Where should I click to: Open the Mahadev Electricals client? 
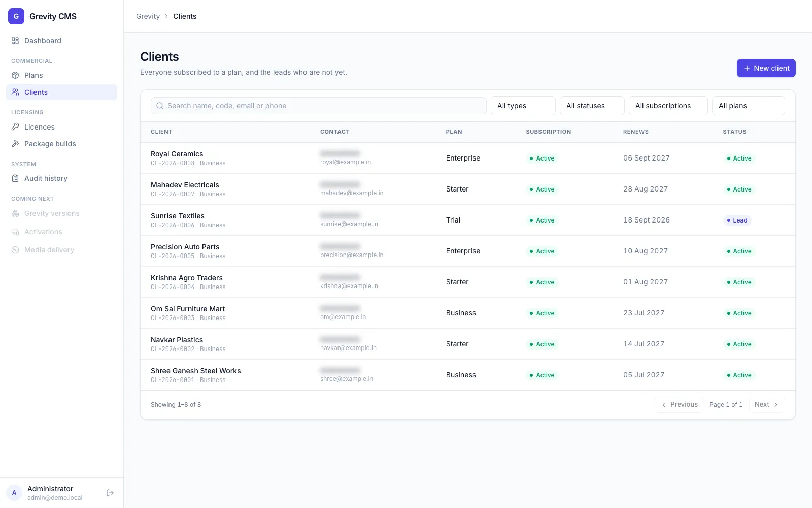click(x=185, y=185)
